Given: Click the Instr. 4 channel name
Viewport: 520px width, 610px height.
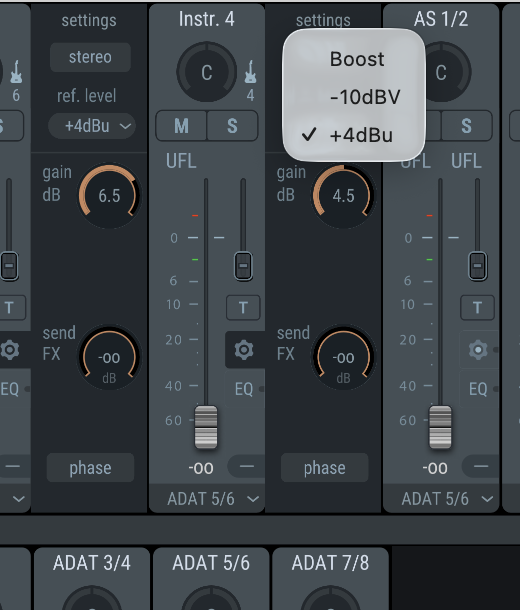Looking at the screenshot, I should (207, 19).
